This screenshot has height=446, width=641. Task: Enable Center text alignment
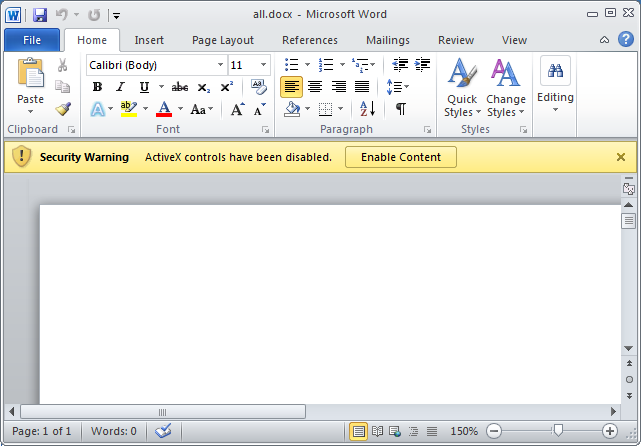coord(315,87)
